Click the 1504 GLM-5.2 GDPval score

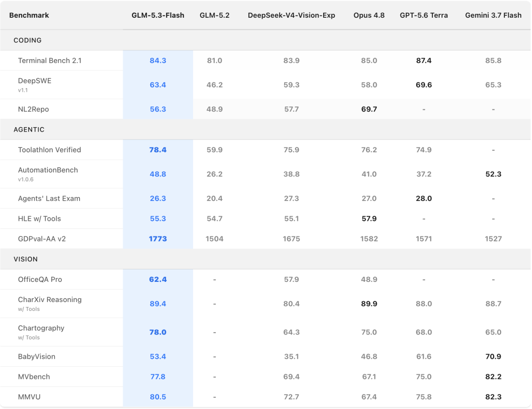(214, 239)
